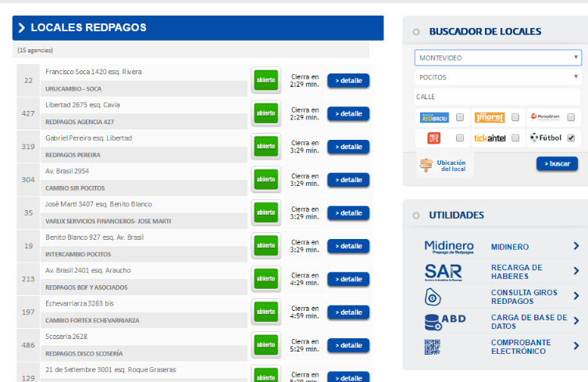This screenshot has height=382, width=588.
Task: Click the More service logo
Action: (x=490, y=117)
